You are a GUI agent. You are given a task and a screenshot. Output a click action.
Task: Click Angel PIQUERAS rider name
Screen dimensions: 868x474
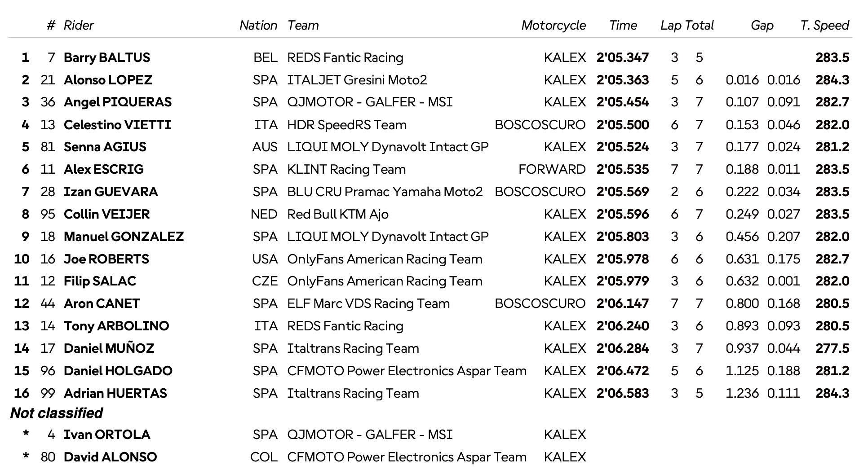[x=118, y=102]
